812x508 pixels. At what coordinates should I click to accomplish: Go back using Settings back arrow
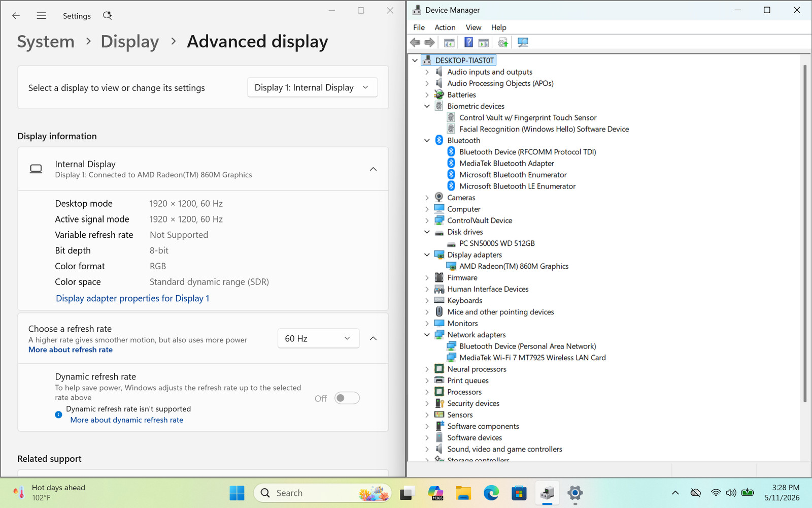16,16
